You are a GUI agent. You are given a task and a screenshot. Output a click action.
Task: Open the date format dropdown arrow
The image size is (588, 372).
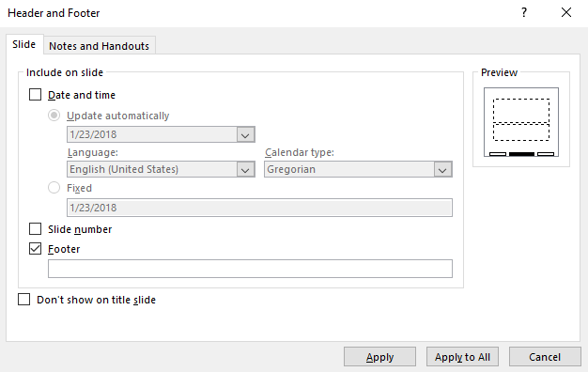click(x=245, y=134)
